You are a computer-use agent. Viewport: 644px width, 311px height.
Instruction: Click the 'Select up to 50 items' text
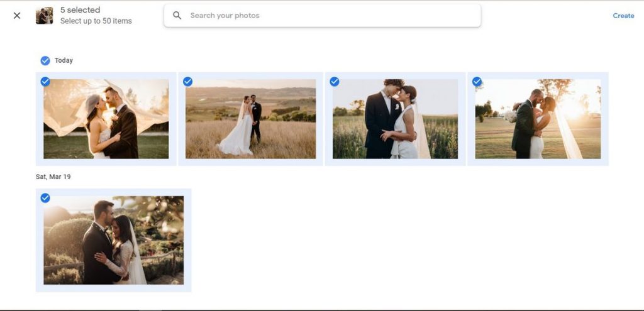tap(96, 21)
